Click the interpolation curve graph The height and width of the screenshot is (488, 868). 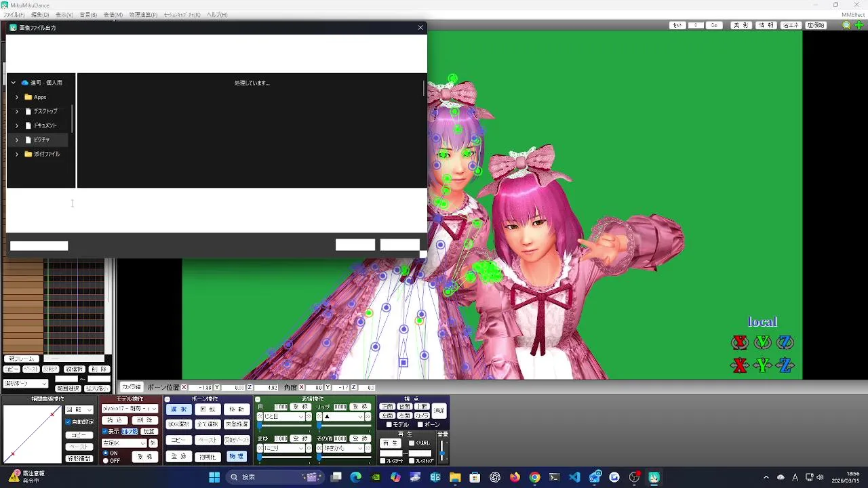pyautogui.click(x=33, y=434)
